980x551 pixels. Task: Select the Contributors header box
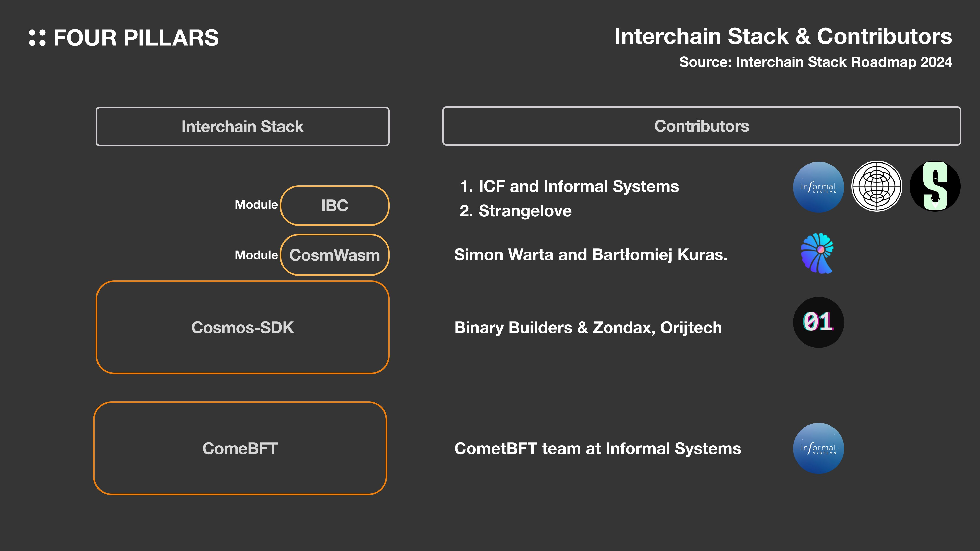pos(701,126)
